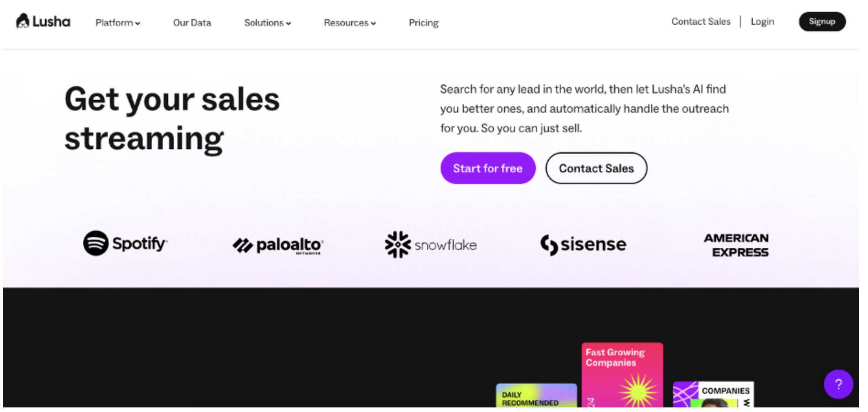Open the purple help question mark button
This screenshot has width=868, height=412.
(838, 384)
